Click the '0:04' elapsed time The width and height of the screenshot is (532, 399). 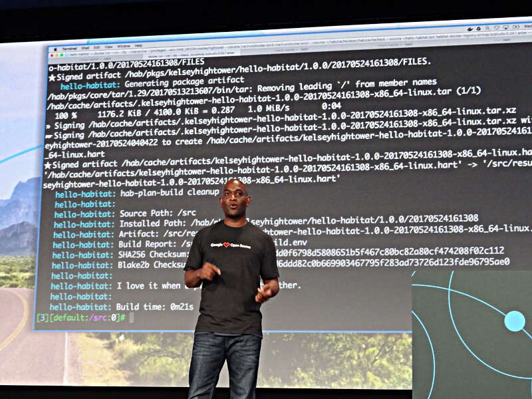coord(331,106)
